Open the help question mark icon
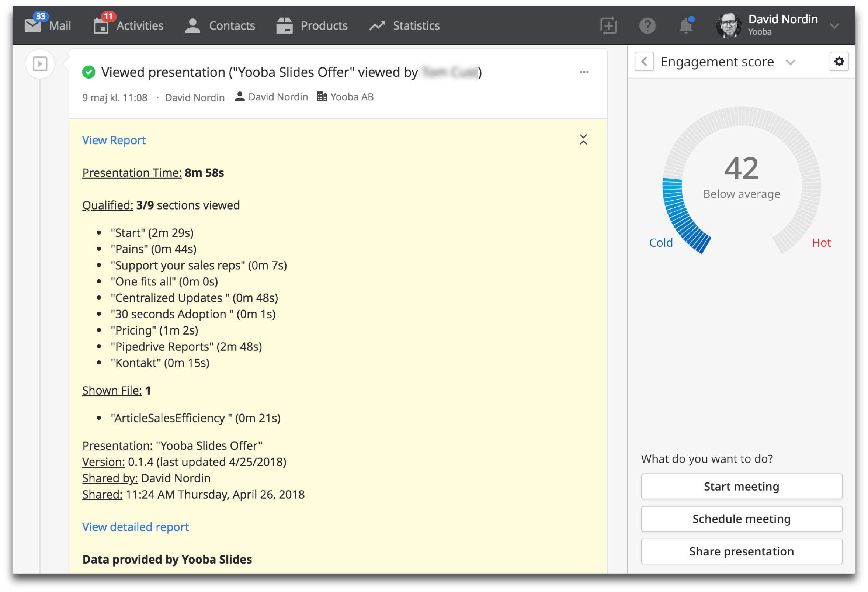The height and width of the screenshot is (592, 868). [647, 26]
